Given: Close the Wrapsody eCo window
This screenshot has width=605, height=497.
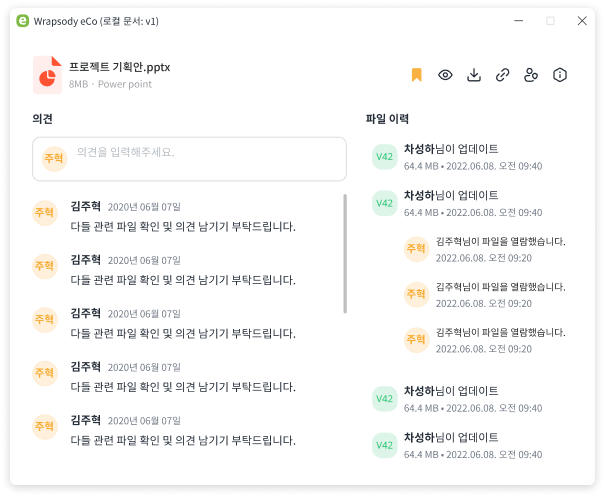Looking at the screenshot, I should (582, 20).
